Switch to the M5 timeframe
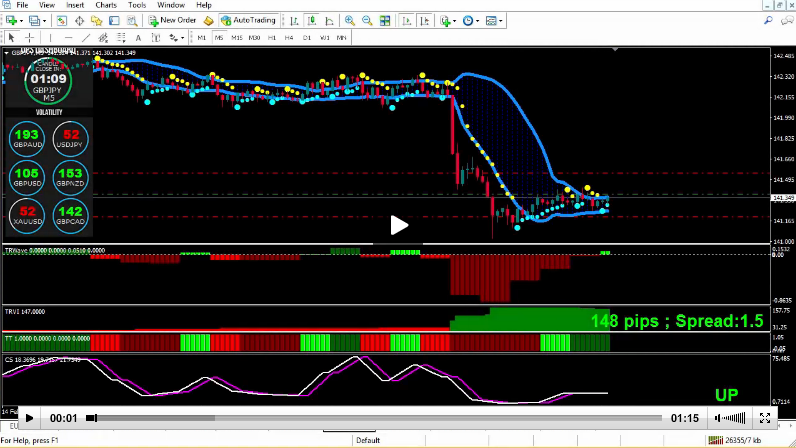Image resolution: width=796 pixels, height=448 pixels. click(219, 38)
